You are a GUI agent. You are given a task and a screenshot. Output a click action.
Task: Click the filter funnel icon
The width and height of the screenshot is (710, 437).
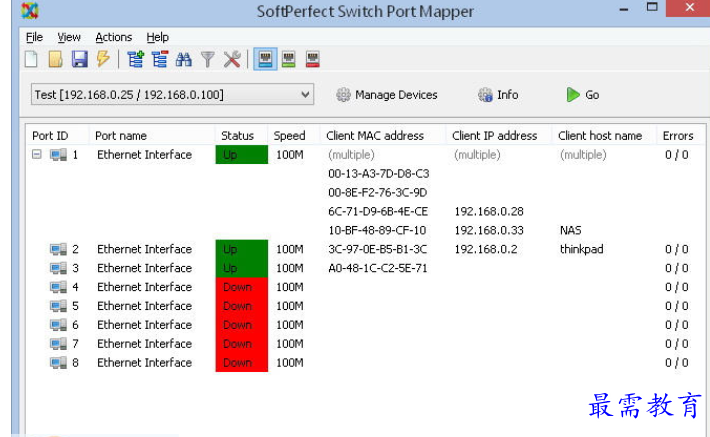[x=207, y=59]
